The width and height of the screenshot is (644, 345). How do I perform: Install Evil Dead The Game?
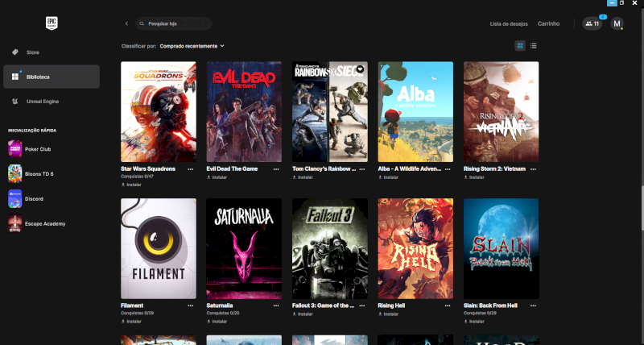coord(217,177)
